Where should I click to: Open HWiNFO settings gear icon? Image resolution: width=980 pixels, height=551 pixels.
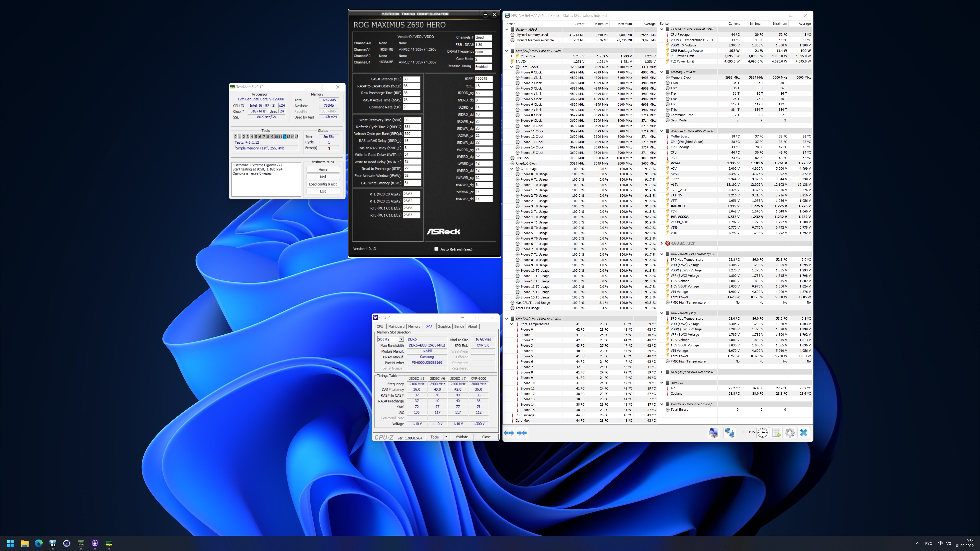pyautogui.click(x=789, y=433)
